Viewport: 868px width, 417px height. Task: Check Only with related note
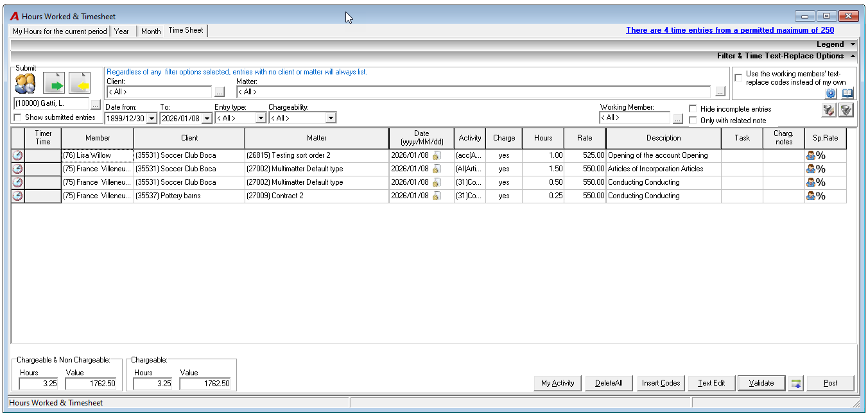(x=693, y=121)
